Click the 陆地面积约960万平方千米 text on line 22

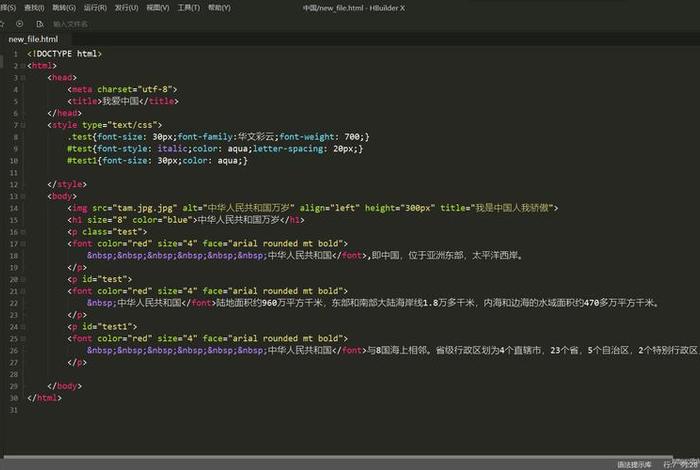(x=269, y=303)
